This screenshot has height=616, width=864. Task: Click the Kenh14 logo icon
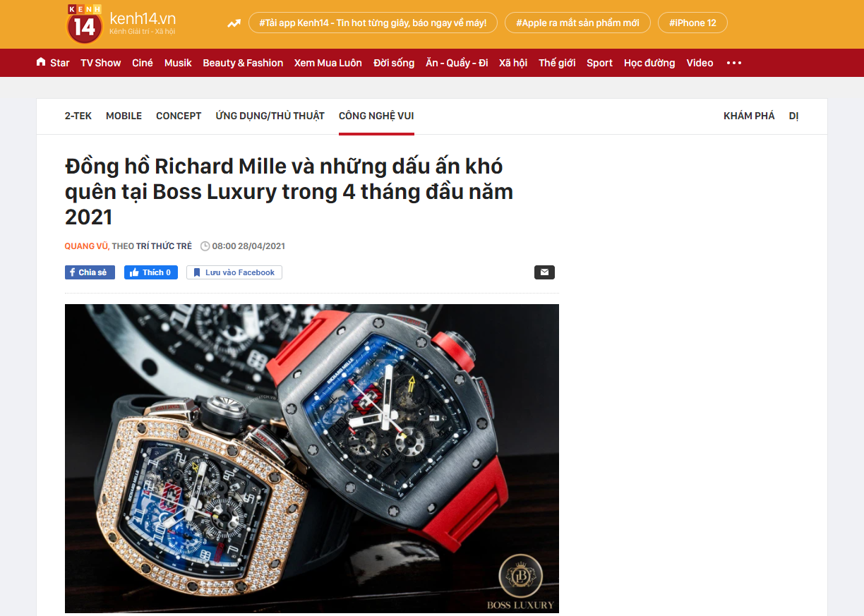[85, 23]
